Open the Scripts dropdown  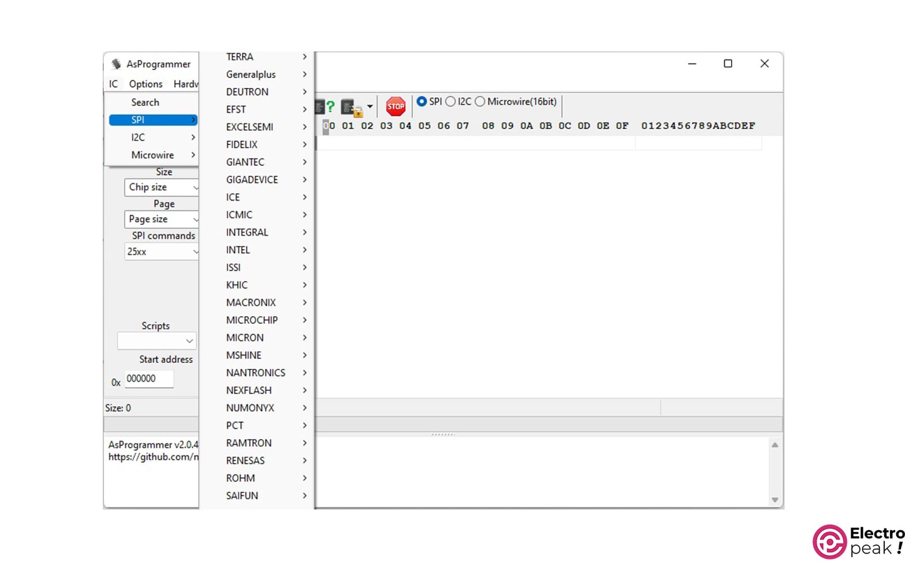tap(157, 341)
